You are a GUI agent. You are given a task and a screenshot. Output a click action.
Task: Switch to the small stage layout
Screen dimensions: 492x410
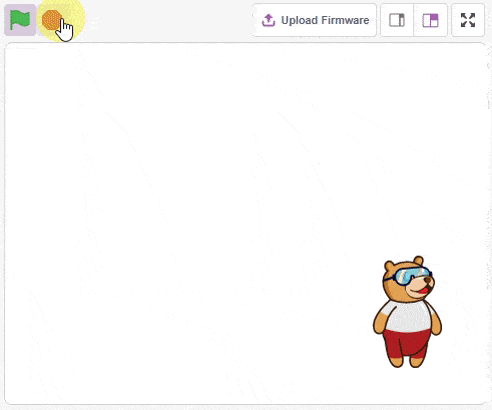[x=397, y=20]
